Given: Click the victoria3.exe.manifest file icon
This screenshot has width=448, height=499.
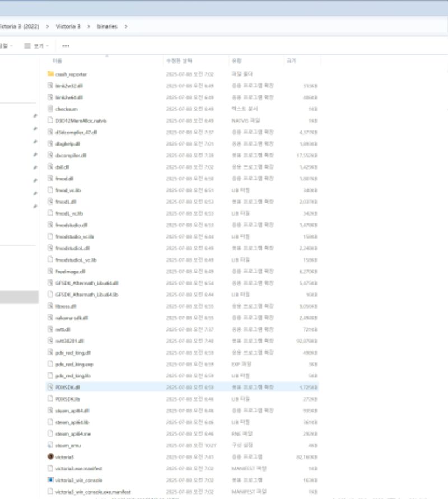Looking at the screenshot, I should [50, 468].
